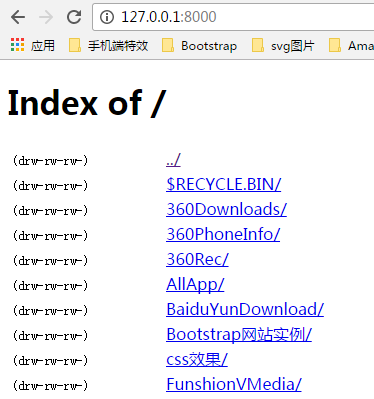This screenshot has height=399, width=374.
Task: Open the Ama bookmark folder label
Action: [x=361, y=46]
